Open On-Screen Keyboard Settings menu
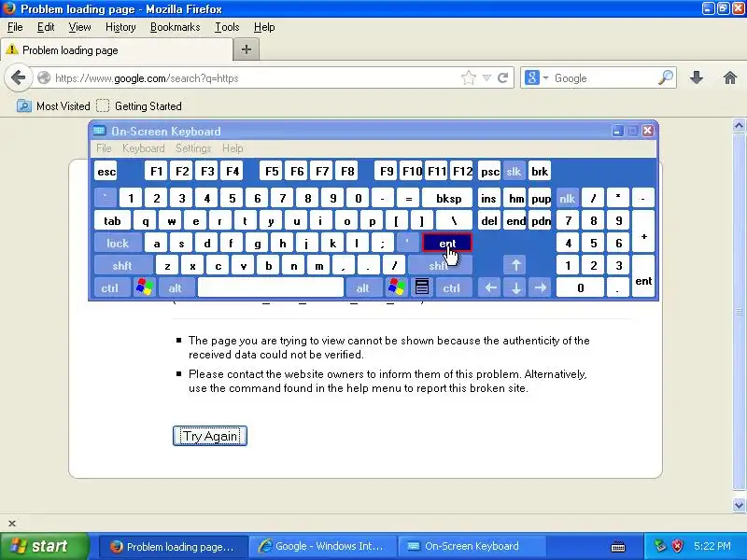The image size is (747, 560). (193, 148)
